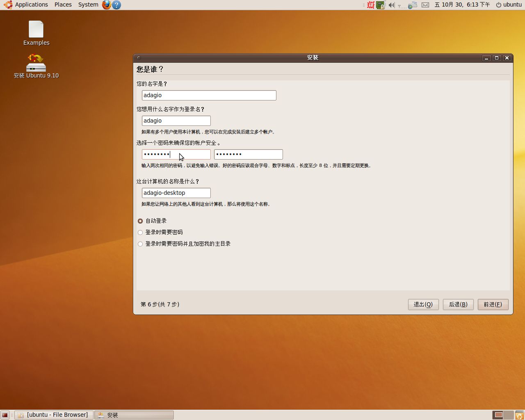Open the ubuntu power user menu
This screenshot has height=420, width=525.
(509, 5)
